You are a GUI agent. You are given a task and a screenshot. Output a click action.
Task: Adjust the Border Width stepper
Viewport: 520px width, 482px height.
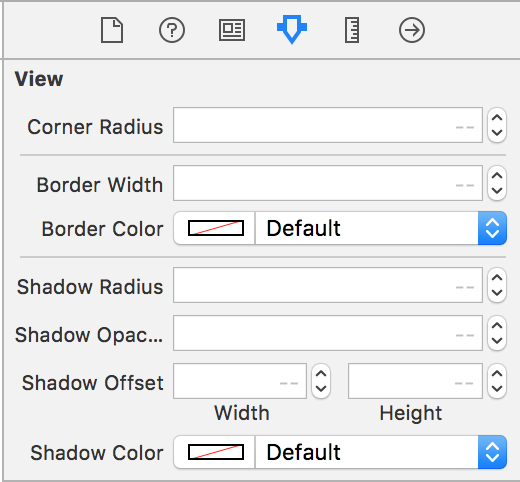pos(497,183)
